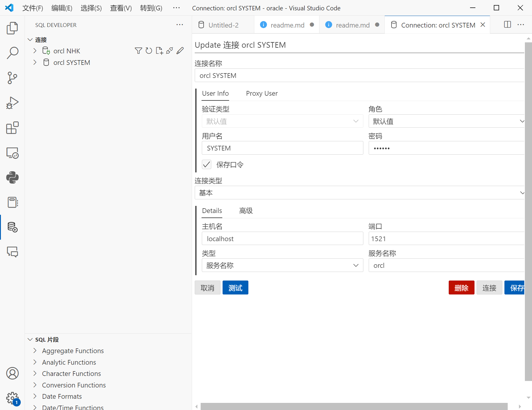Click the disconnect plug icon for orcl NHK
532x410 pixels.
coord(170,51)
